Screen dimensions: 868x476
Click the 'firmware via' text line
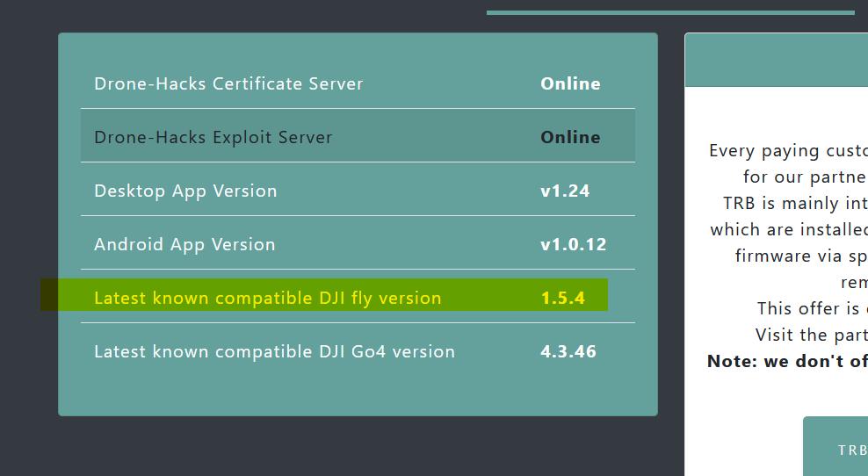[801, 256]
